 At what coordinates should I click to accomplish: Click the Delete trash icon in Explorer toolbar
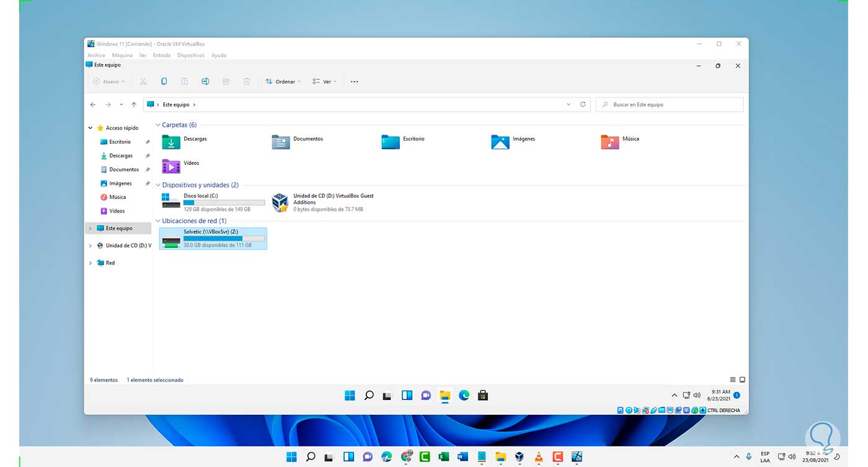pos(247,81)
